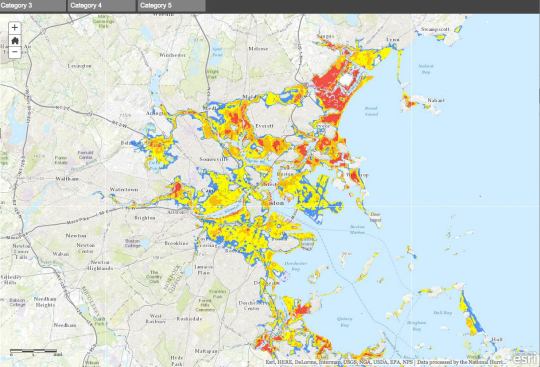Click the Roslindale neighborhood label
Viewport: 540px width, 367px height.
189,319
